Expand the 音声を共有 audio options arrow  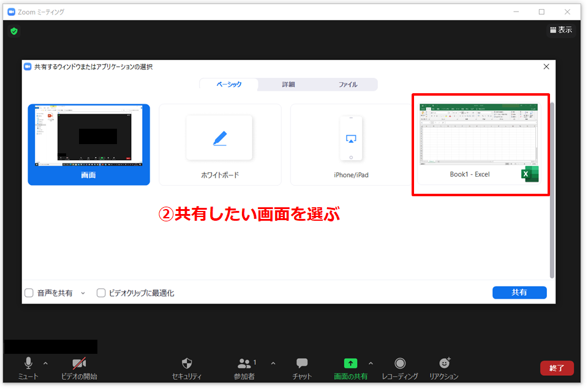click(x=83, y=293)
